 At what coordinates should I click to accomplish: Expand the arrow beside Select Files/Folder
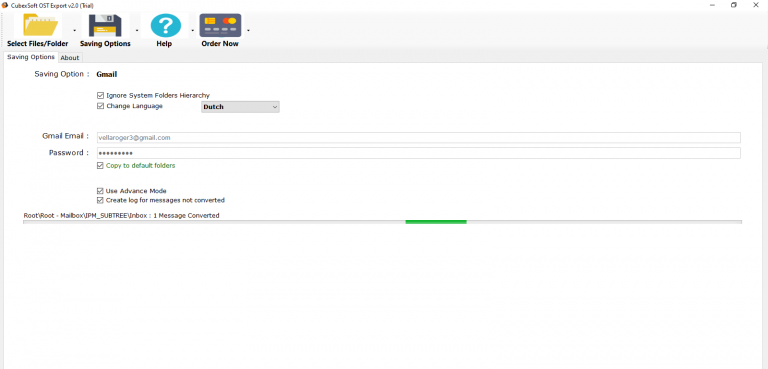point(74,31)
